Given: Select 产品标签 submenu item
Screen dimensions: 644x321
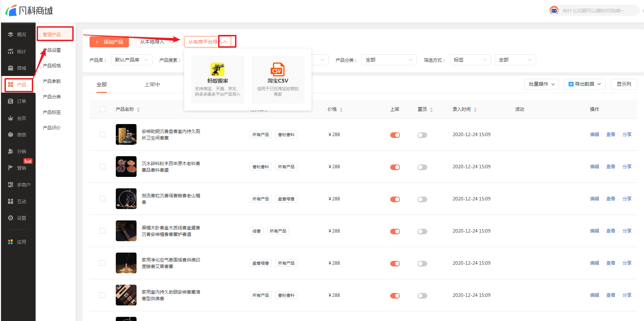Looking at the screenshot, I should [52, 112].
